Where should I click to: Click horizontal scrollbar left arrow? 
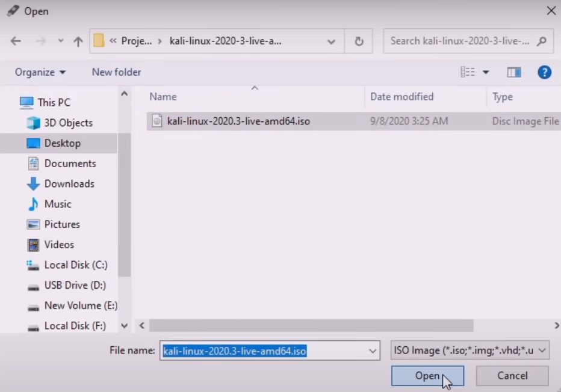click(142, 325)
